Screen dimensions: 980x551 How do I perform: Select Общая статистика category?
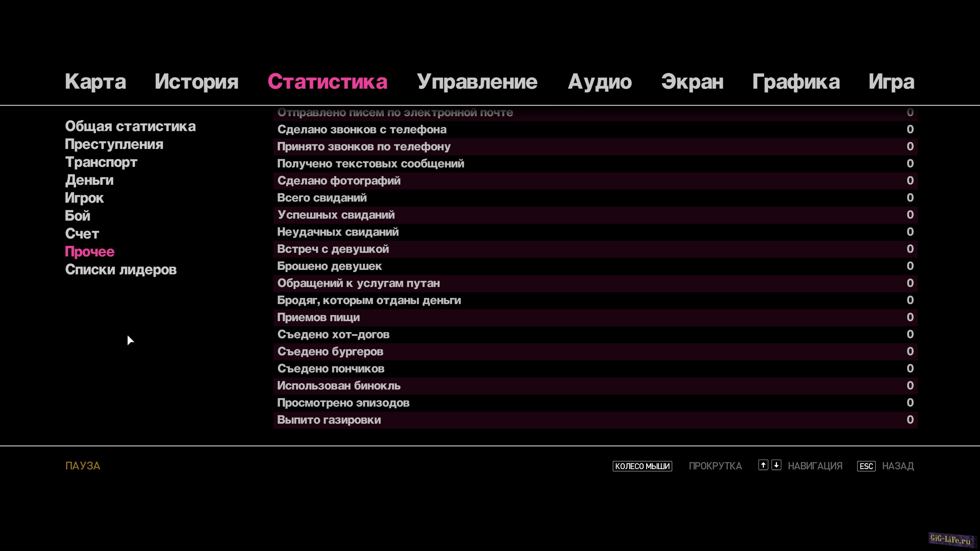(x=130, y=126)
